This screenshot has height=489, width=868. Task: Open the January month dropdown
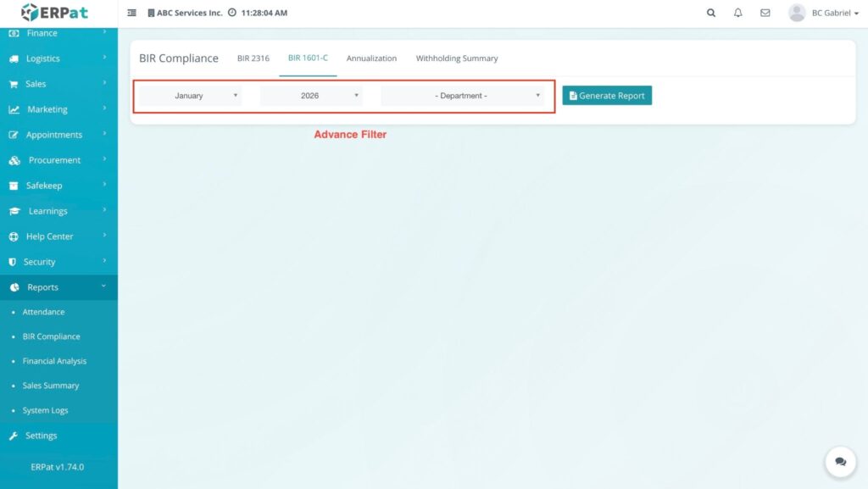(x=191, y=96)
